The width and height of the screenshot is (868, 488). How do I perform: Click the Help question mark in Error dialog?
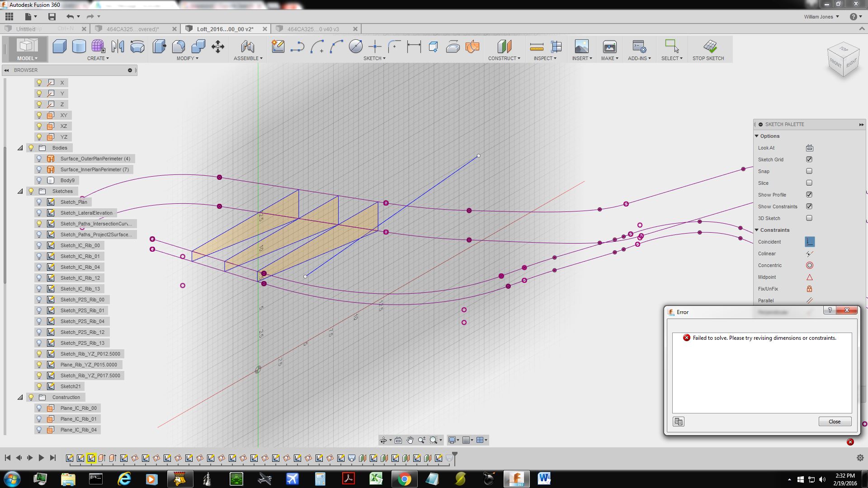(x=830, y=310)
